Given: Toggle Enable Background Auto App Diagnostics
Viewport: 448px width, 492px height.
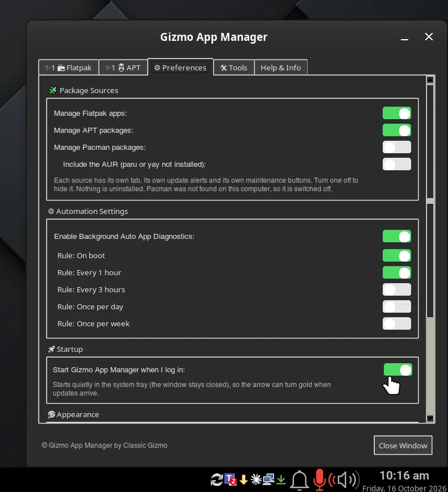Looking at the screenshot, I should 396,236.
